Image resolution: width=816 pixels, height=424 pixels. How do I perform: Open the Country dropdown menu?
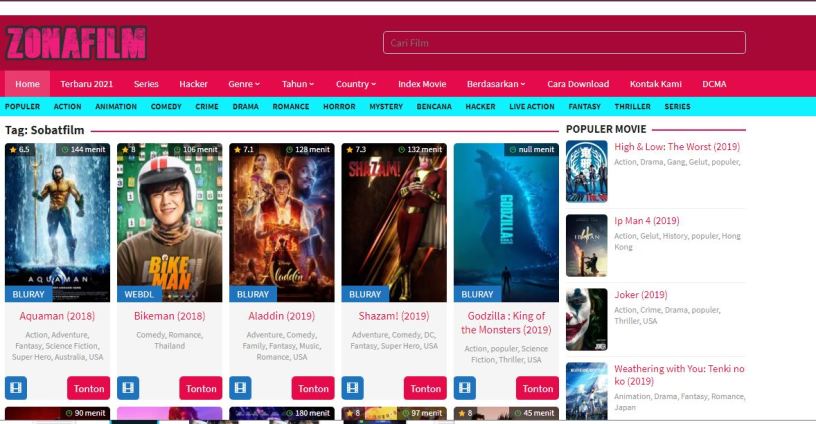pyautogui.click(x=355, y=84)
